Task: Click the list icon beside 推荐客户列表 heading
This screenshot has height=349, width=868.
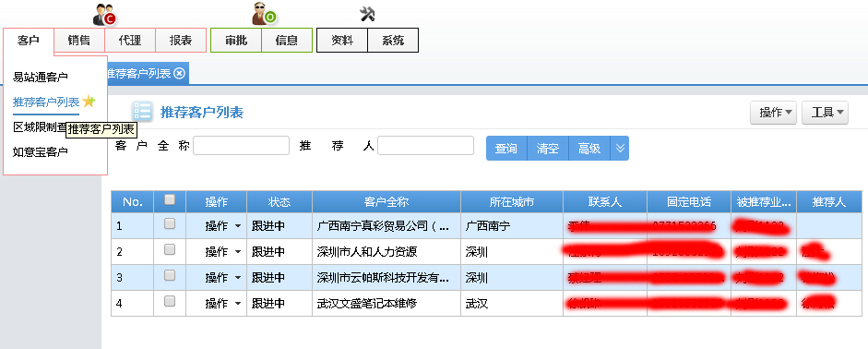Action: (x=142, y=112)
